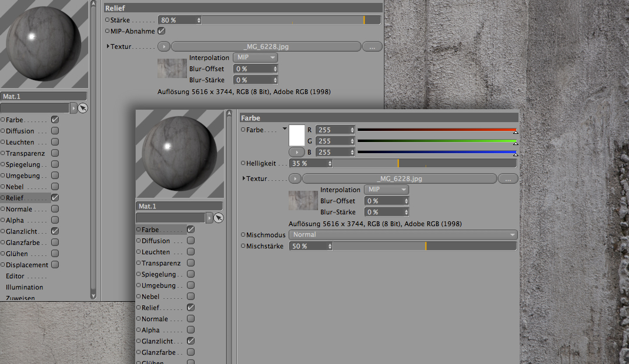Screen dimensions: 629x364
Task: Enable Spiegelung checkbox in the front material window
Action: [x=190, y=274]
